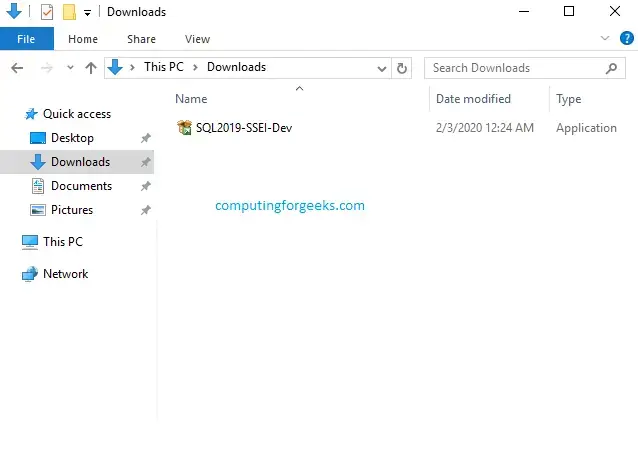638x457 pixels.
Task: Click the search magnifier icon
Action: tap(612, 68)
